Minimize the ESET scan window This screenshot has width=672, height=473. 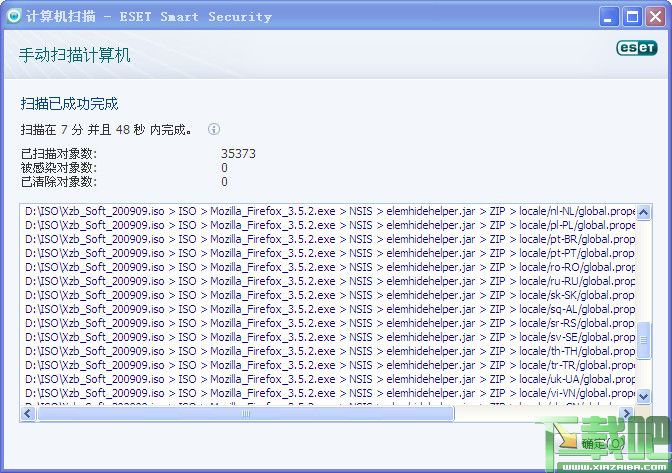click(x=609, y=17)
